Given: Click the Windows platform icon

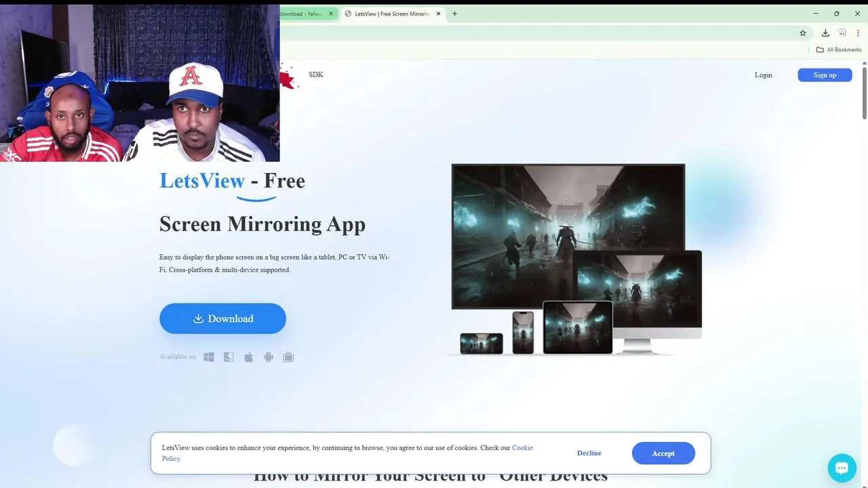Looking at the screenshot, I should pos(209,357).
